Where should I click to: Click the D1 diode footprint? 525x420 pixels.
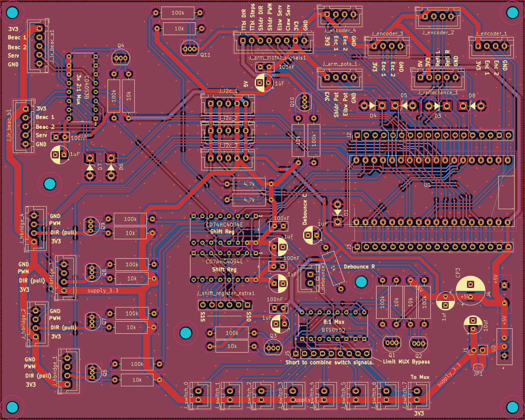coord(338,213)
